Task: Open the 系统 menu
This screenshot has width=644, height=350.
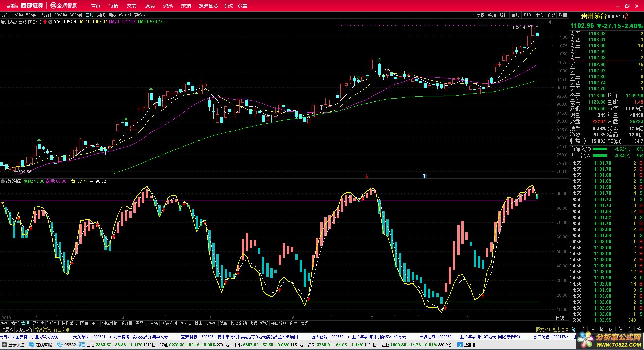Action: coord(228,6)
